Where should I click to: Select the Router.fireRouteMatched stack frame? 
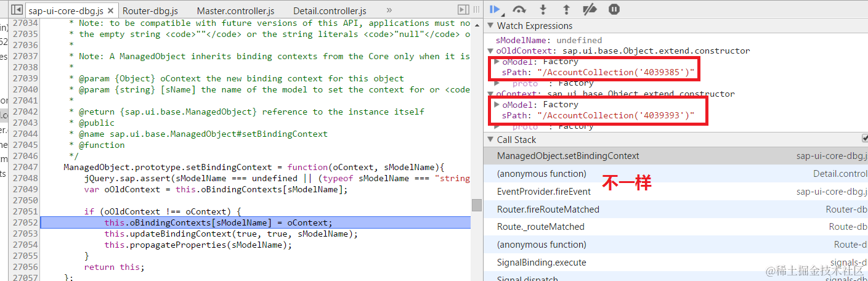point(675,210)
